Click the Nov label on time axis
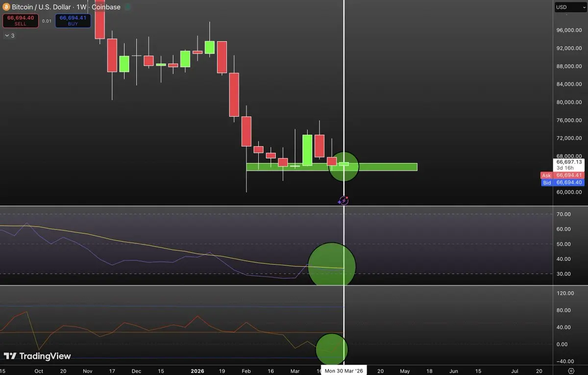The width and height of the screenshot is (588, 375). pyautogui.click(x=88, y=371)
